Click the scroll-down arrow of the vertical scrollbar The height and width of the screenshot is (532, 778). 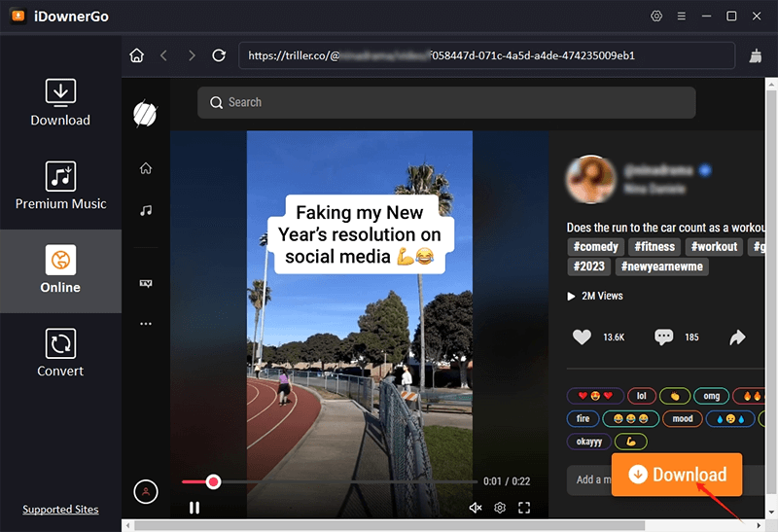(x=771, y=513)
